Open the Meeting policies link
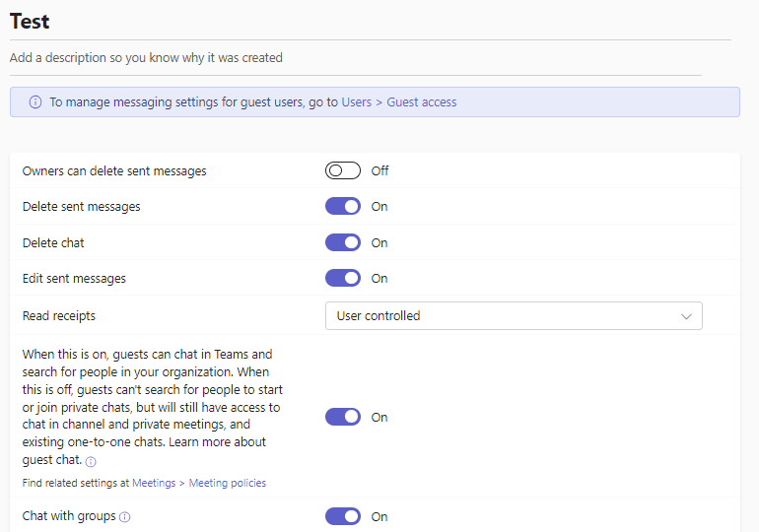 tap(228, 483)
